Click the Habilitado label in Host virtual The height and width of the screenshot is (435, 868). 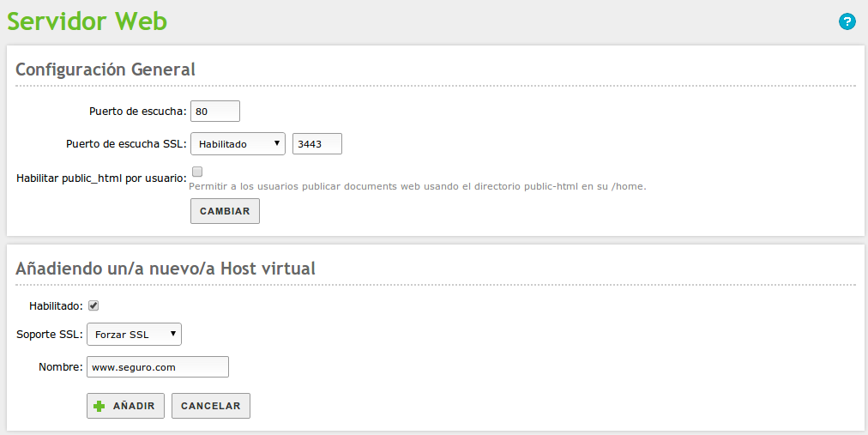pyautogui.click(x=56, y=306)
